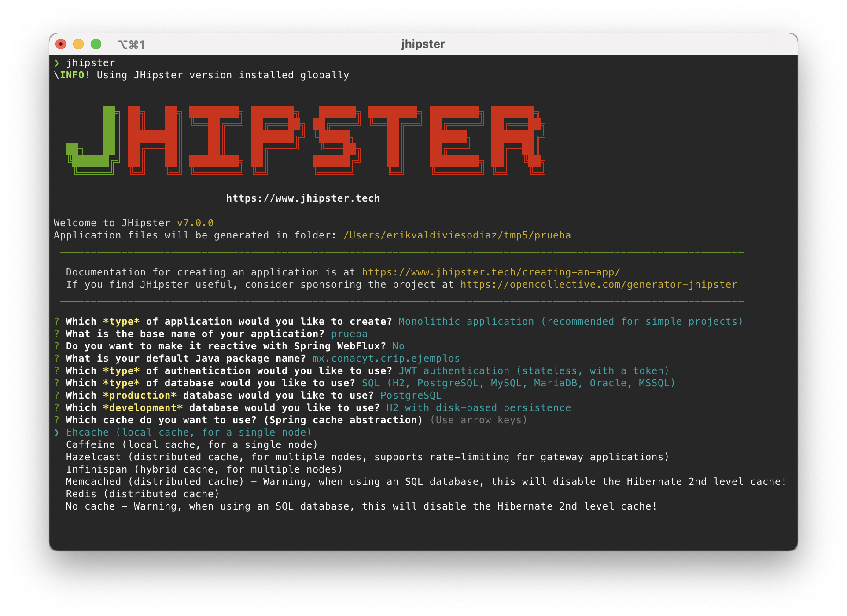Open the opencollective generator-jhipster sponsor link

599,285
